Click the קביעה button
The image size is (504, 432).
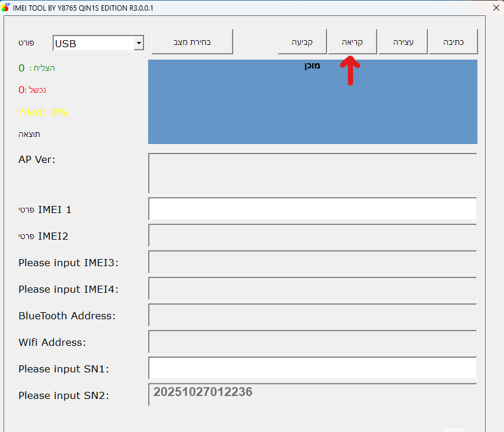302,42
